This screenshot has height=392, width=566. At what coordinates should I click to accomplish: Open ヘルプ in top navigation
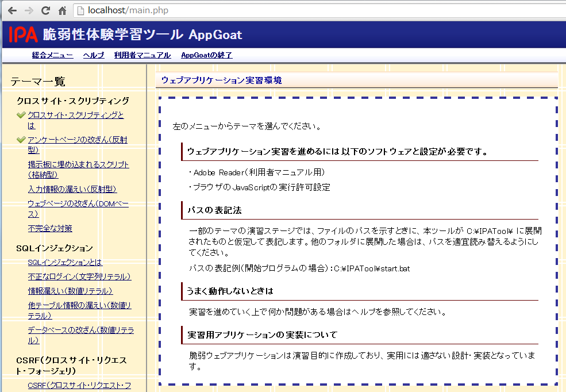coord(94,55)
